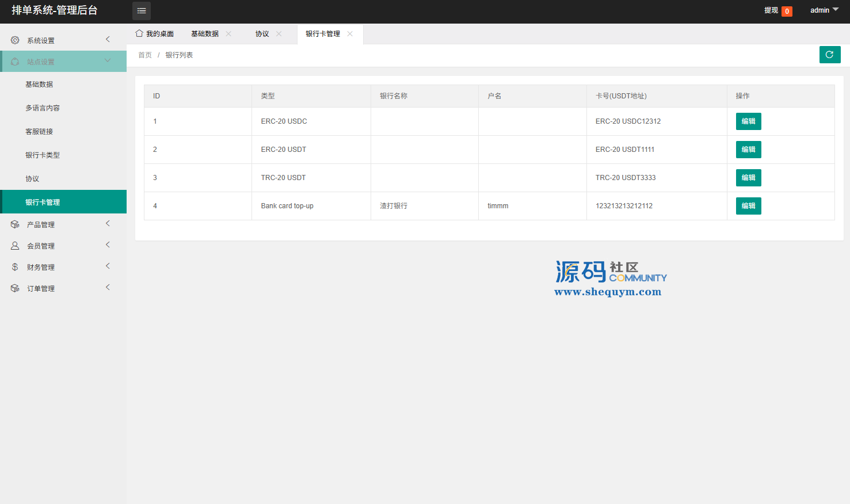Open the admin user dropdown
Image resolution: width=850 pixels, height=504 pixels.
coord(824,10)
